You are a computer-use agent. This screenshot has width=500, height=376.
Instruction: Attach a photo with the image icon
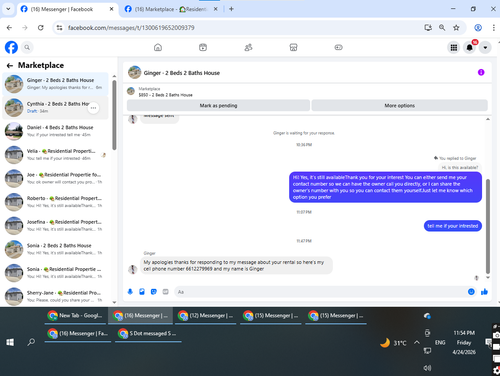142,292
